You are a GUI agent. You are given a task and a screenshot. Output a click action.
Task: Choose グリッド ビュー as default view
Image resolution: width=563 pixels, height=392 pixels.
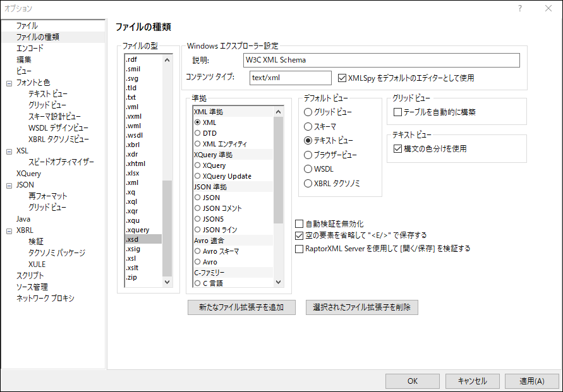click(x=308, y=110)
